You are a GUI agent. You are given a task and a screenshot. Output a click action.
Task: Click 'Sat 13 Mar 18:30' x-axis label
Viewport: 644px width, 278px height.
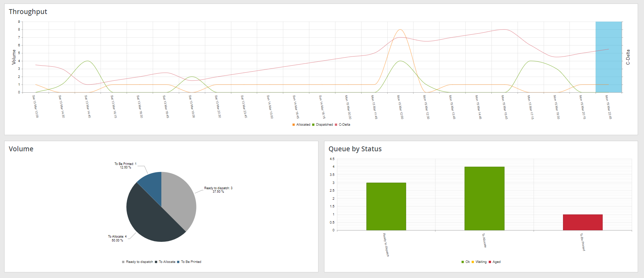(x=140, y=106)
